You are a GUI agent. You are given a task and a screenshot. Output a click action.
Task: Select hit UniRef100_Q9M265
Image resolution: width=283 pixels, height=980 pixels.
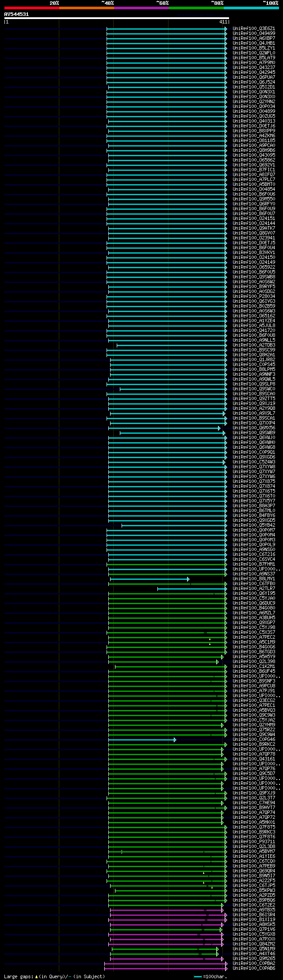tap(254, 959)
